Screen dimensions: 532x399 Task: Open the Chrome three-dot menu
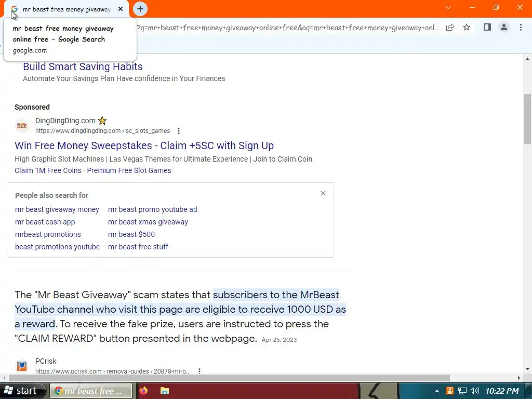tap(521, 27)
